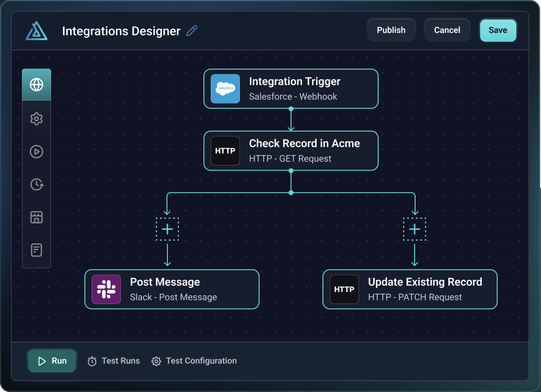Add a step before Post Message node

tap(167, 229)
